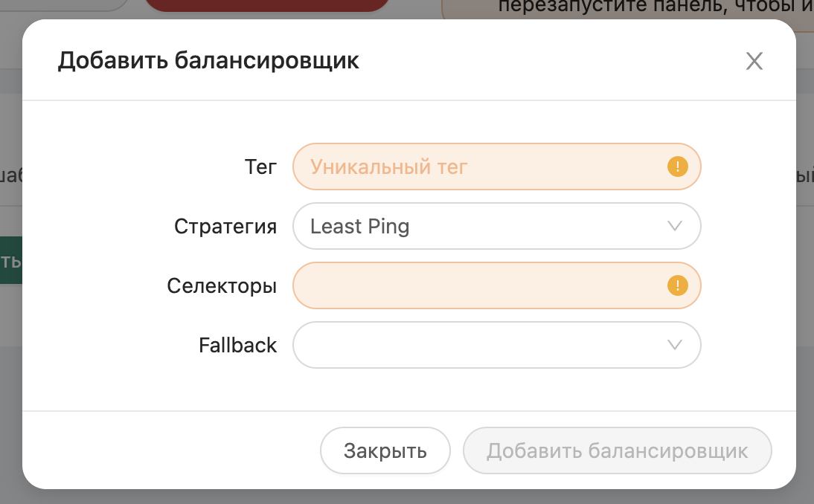Click the Fallback field label
The image size is (814, 504).
(x=238, y=346)
